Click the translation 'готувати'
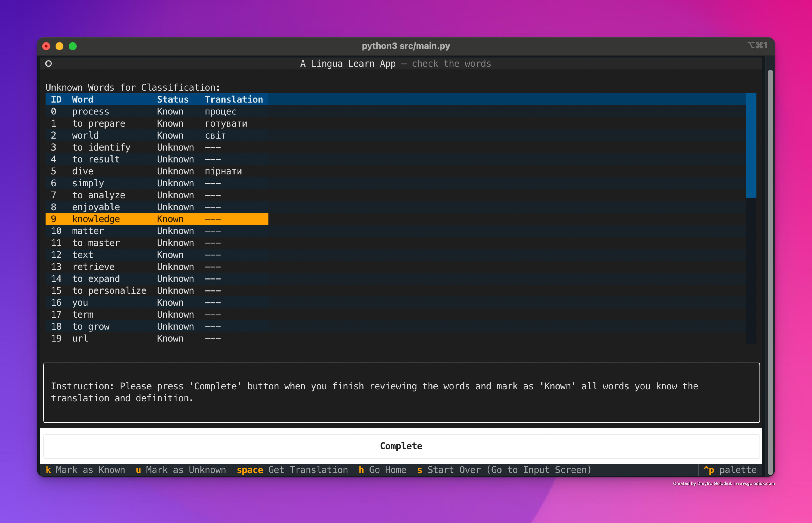 coord(226,124)
